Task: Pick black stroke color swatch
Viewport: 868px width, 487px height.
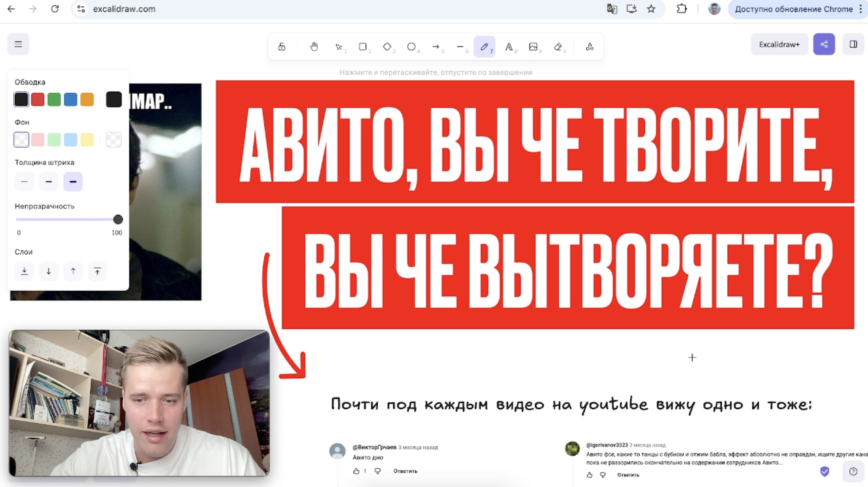Action: pos(21,99)
